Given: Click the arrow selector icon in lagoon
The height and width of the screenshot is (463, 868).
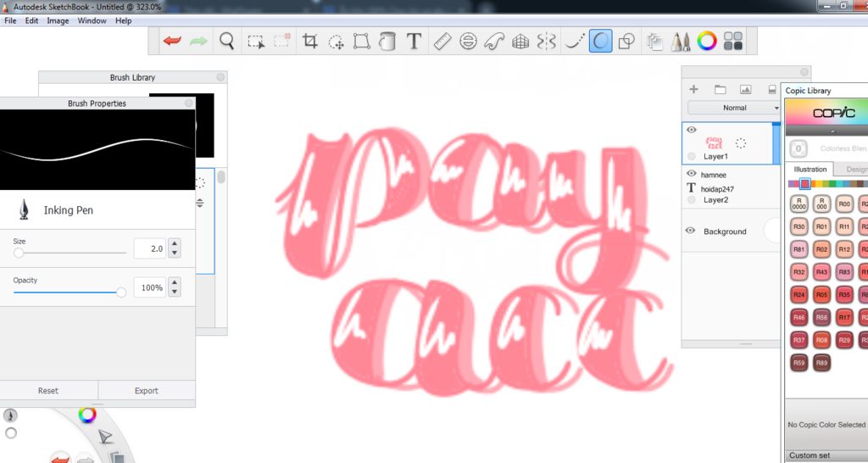Looking at the screenshot, I should pos(105,438).
